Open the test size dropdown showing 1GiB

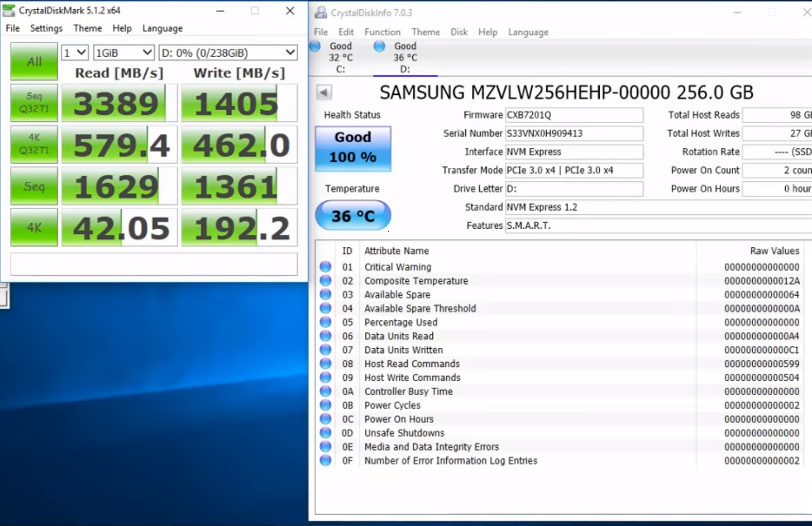click(x=124, y=53)
